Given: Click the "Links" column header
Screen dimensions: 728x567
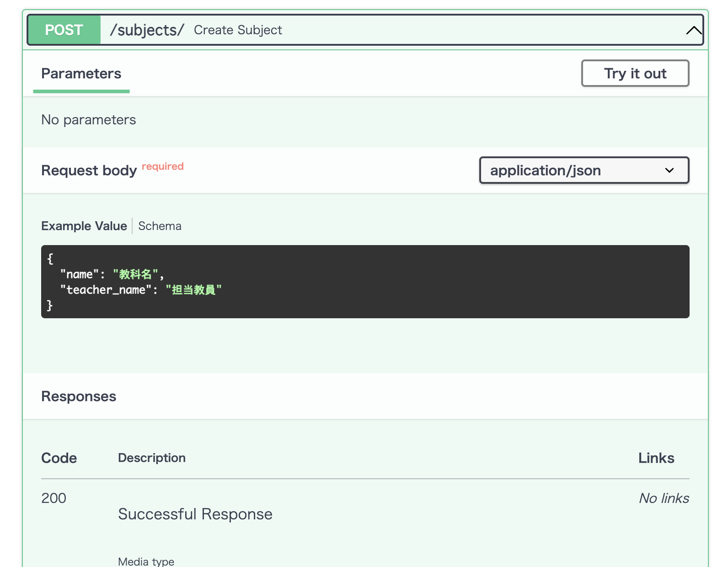Looking at the screenshot, I should tap(656, 458).
